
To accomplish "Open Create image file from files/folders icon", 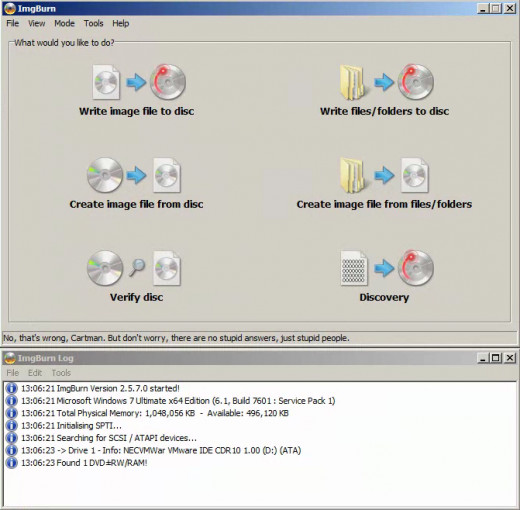I will (384, 175).
